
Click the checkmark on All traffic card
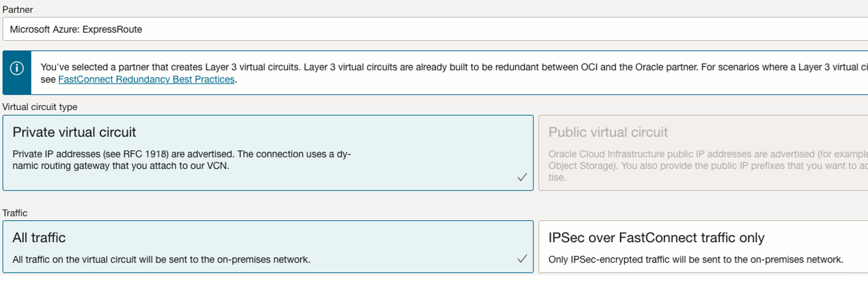pyautogui.click(x=522, y=259)
